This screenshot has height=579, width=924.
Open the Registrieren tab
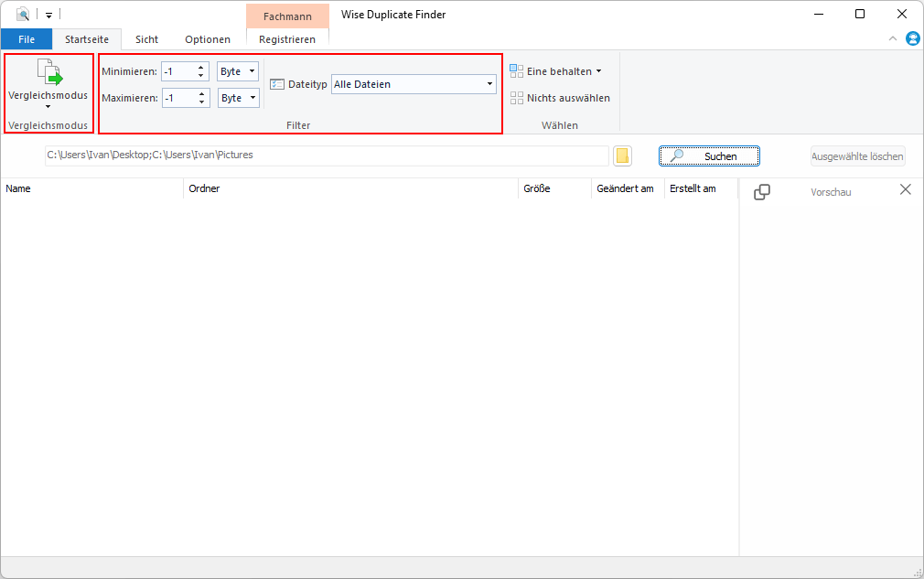(287, 39)
